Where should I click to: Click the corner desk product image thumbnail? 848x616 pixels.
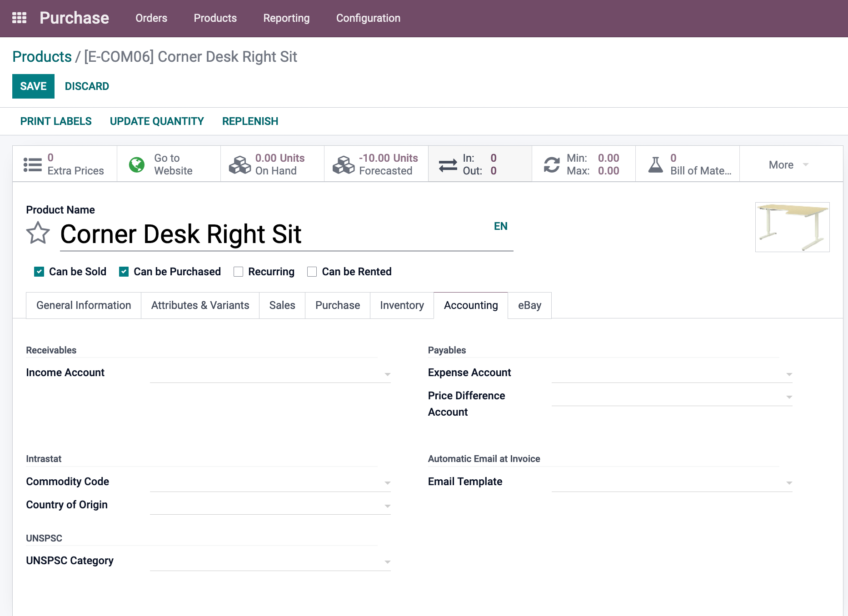pos(792,227)
